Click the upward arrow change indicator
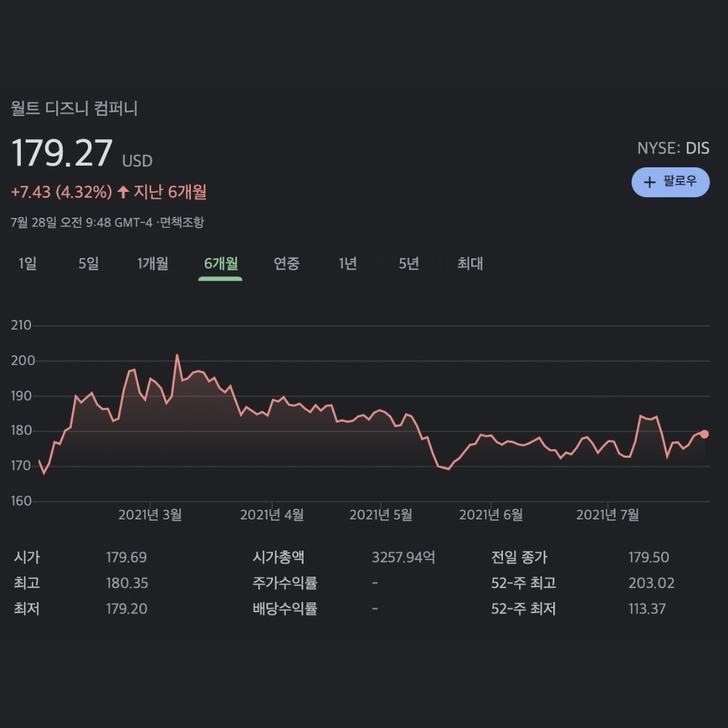The width and height of the screenshot is (728, 728). [x=123, y=191]
